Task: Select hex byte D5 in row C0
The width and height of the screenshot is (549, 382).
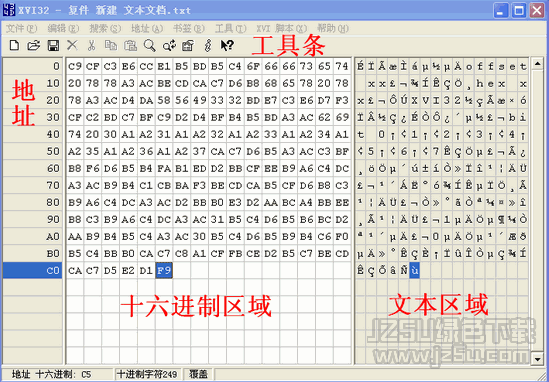Action: (x=110, y=270)
